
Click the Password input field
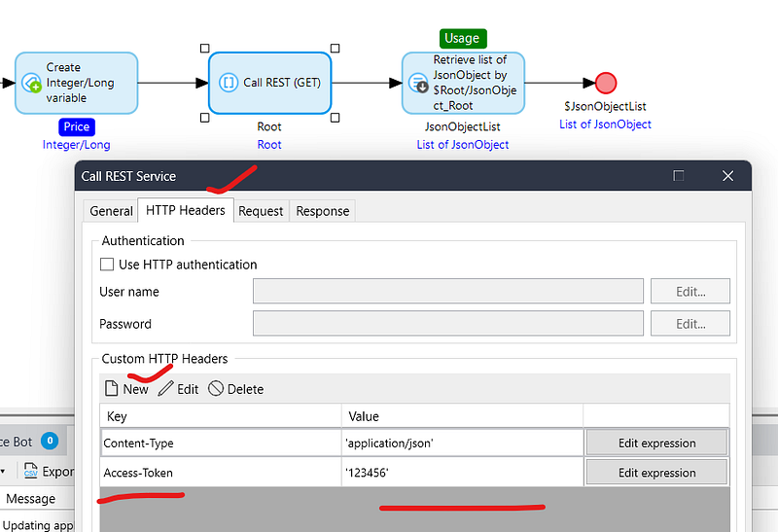[447, 324]
